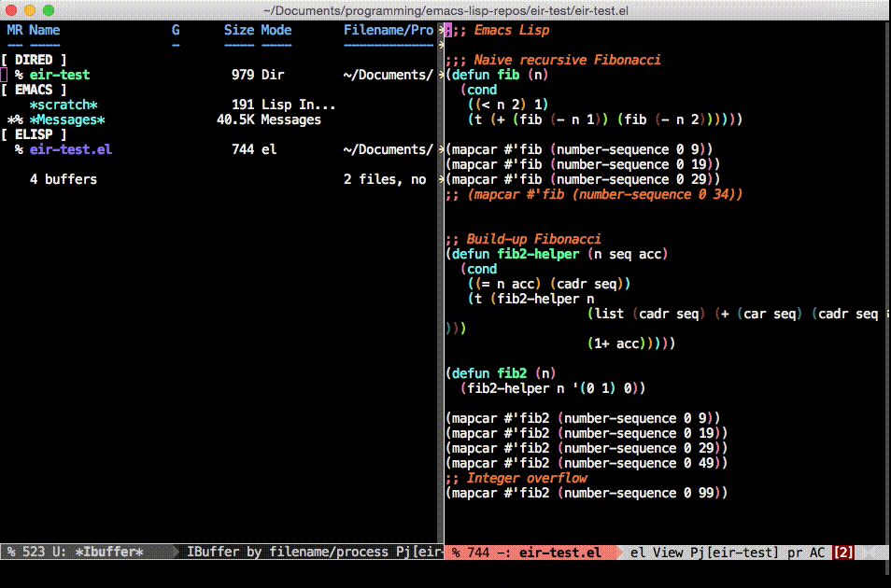Collapse the [ ELISP ] filter group
The height and width of the screenshot is (588, 891).
34,134
